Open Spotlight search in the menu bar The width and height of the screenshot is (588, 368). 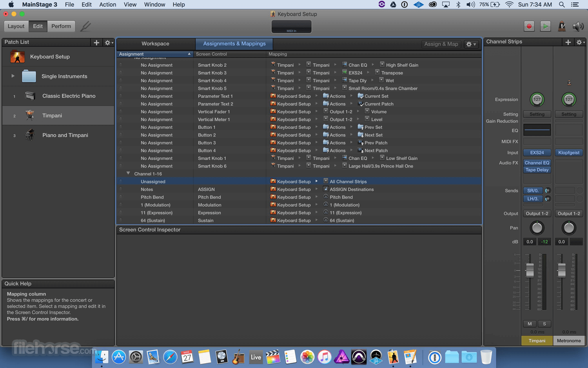click(x=562, y=5)
